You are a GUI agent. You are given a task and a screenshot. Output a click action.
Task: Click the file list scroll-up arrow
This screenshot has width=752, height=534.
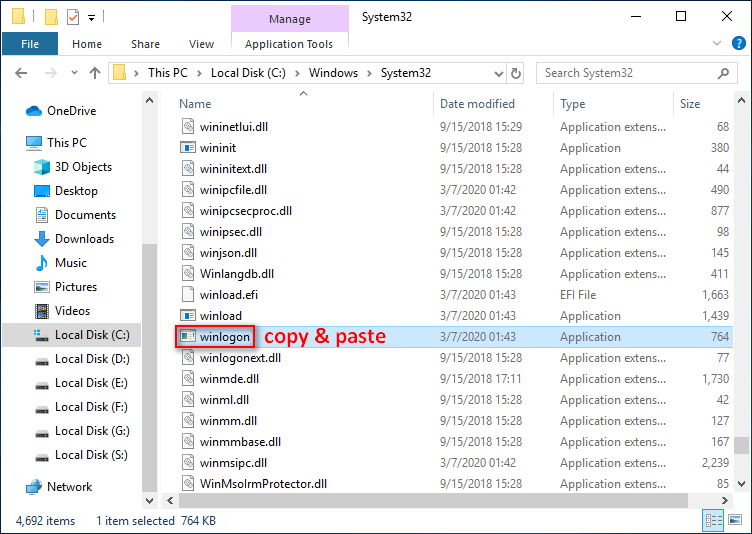pyautogui.click(x=741, y=101)
